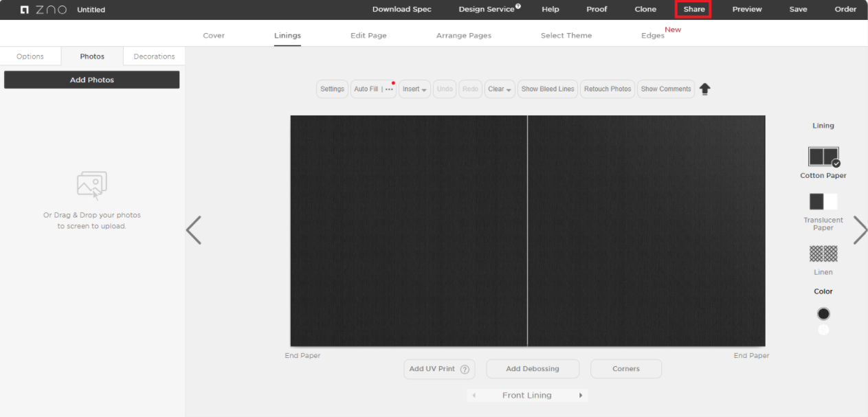Select the white lining color swatch
Image resolution: width=868 pixels, height=417 pixels.
tap(823, 330)
